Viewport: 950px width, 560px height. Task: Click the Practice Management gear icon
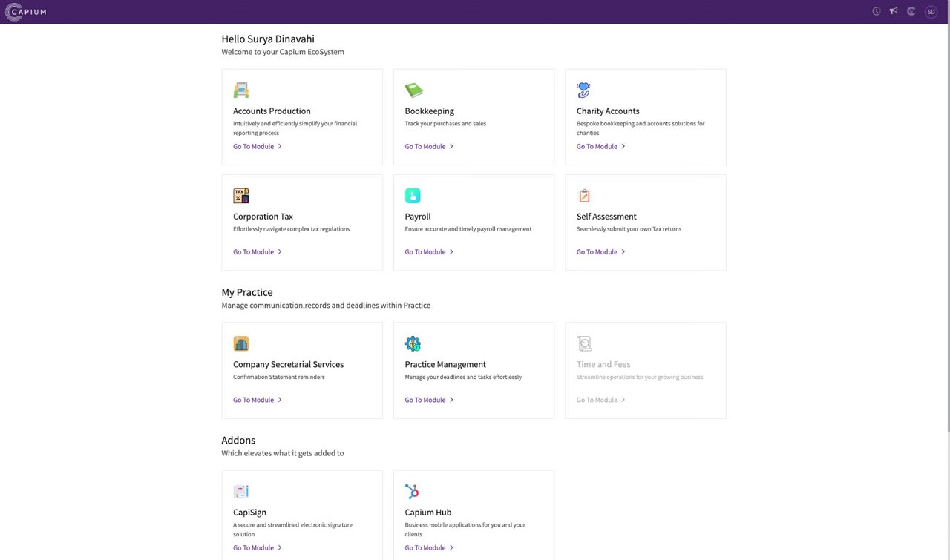[x=413, y=343]
